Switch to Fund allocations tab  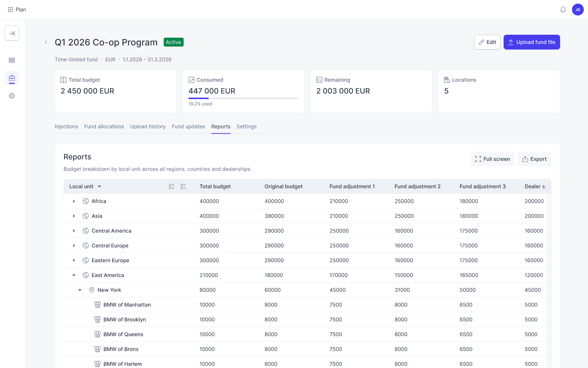(104, 127)
